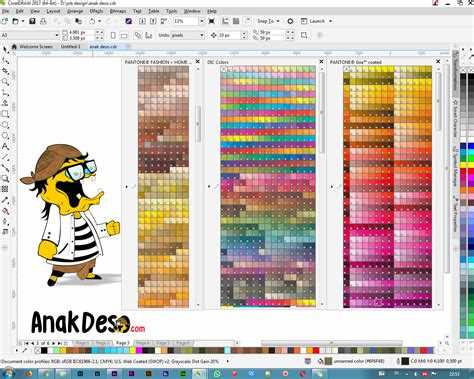
Task: Click the Full-Screen Preview toolbar icon
Action: click(212, 21)
